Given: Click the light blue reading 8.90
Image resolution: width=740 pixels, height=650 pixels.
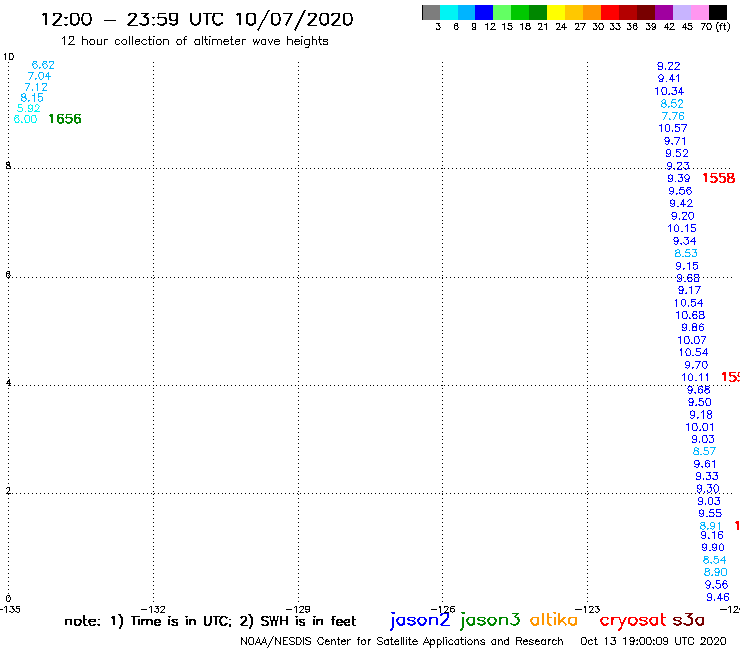Looking at the screenshot, I should (715, 573).
